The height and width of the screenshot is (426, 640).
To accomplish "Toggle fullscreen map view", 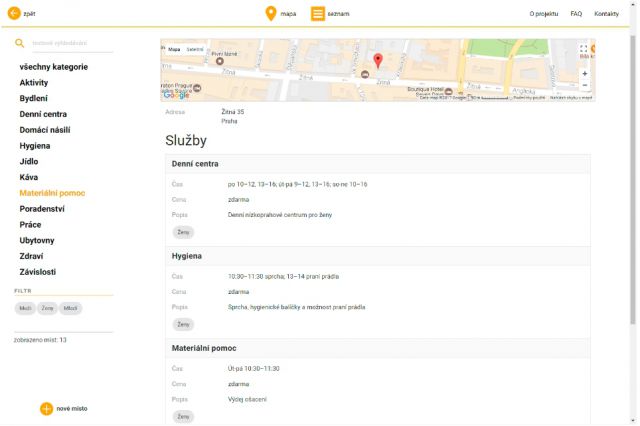I will click(x=584, y=48).
